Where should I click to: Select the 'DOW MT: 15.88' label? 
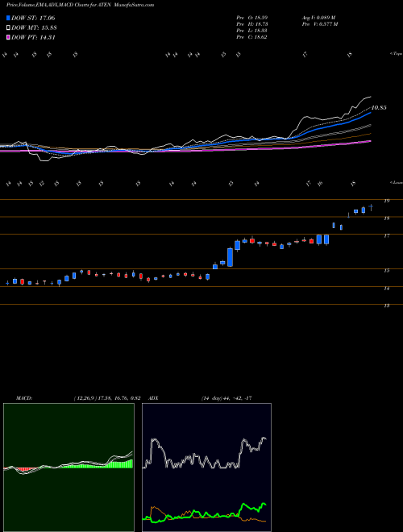(x=34, y=28)
